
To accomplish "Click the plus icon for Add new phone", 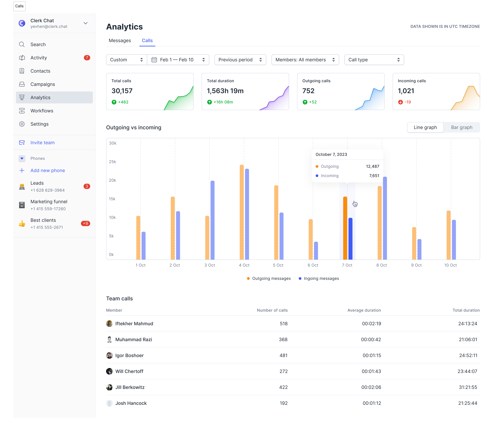I will click(22, 171).
